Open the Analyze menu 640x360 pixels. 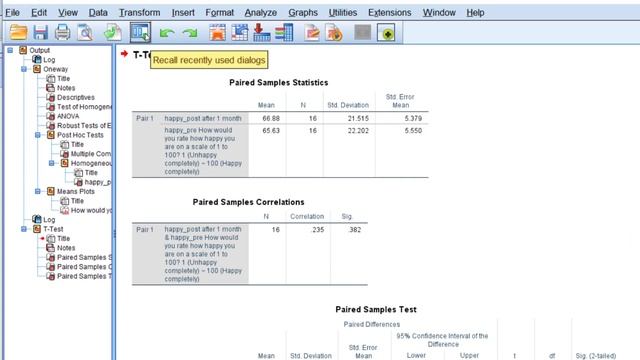261,13
